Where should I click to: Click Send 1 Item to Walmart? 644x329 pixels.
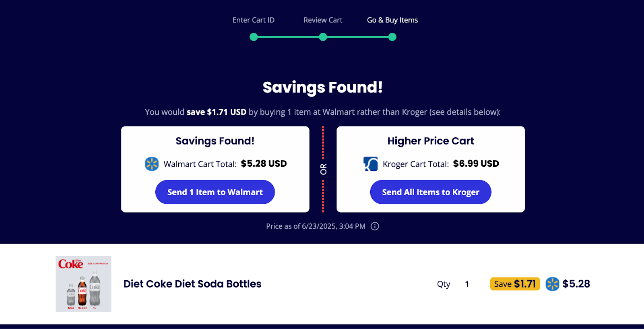click(215, 192)
